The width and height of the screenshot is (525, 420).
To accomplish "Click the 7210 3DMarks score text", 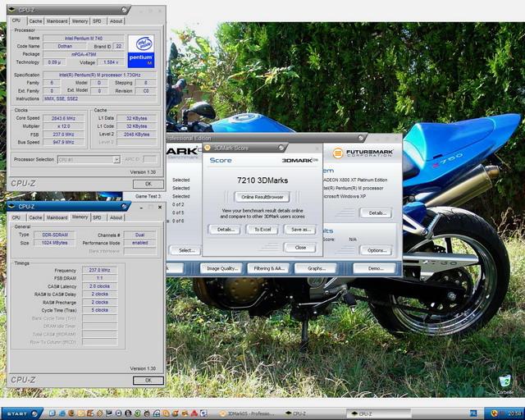I will tap(262, 180).
